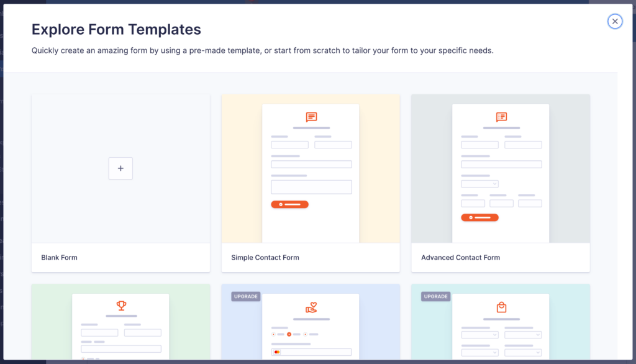Click the plus icon on Blank Form
This screenshot has width=636, height=364.
[120, 168]
